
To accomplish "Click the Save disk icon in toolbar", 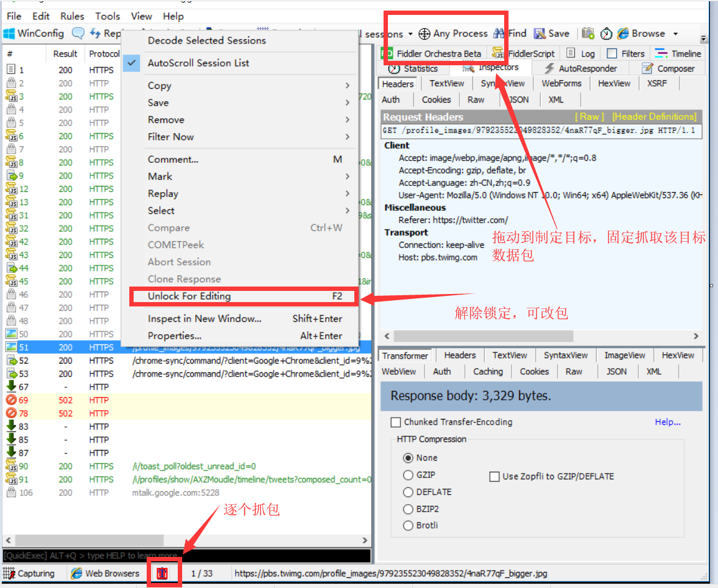I will 540,34.
